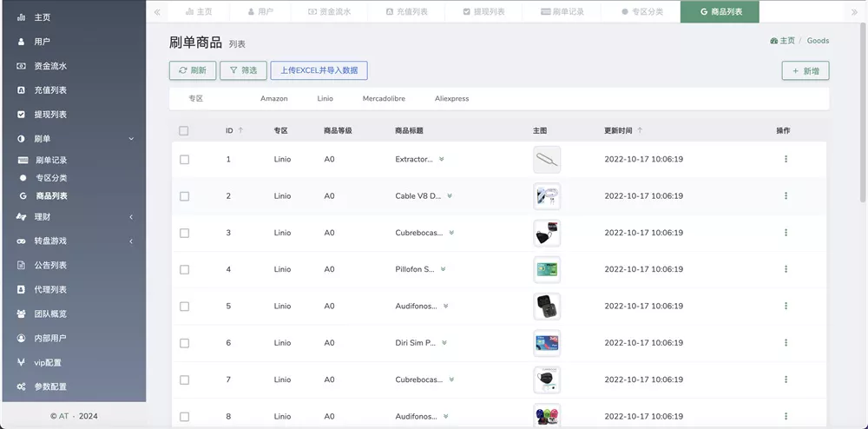Check the checkbox for row ID 2
This screenshot has width=868, height=429.
pyautogui.click(x=184, y=196)
